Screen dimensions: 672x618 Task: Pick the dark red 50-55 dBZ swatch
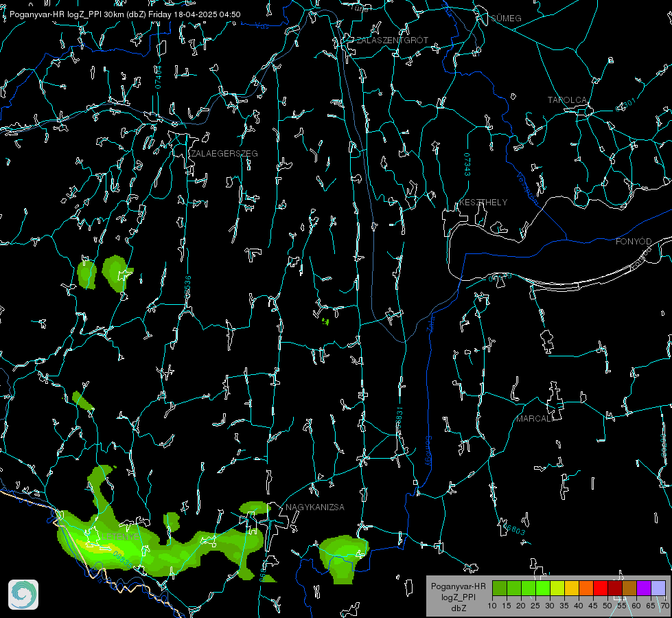pyautogui.click(x=615, y=588)
